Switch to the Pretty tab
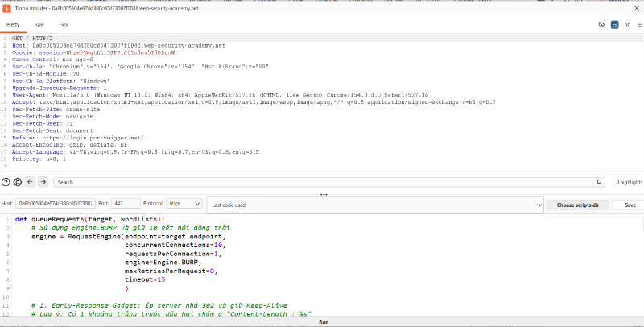 tap(13, 25)
